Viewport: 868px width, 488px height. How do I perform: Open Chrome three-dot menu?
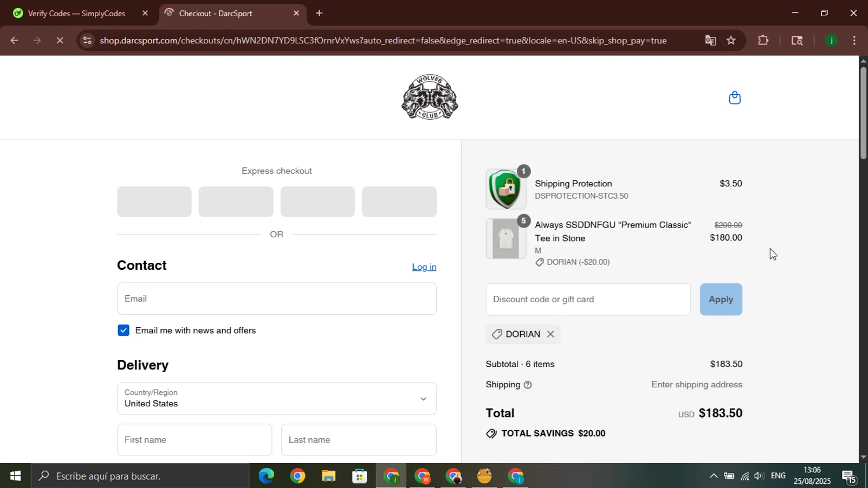[x=855, y=41]
